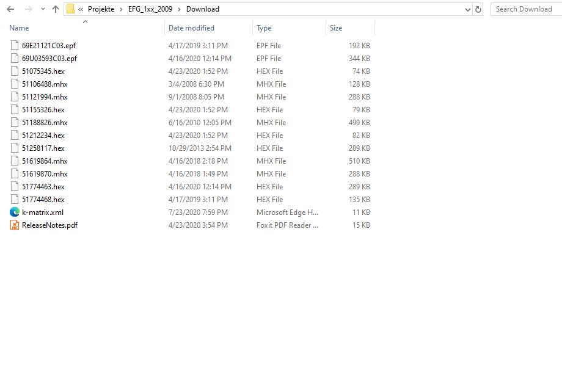Expand chevron after EFG_1xx_2009 breadcrumb
Viewport: 562px width, 392px height.
[179, 9]
